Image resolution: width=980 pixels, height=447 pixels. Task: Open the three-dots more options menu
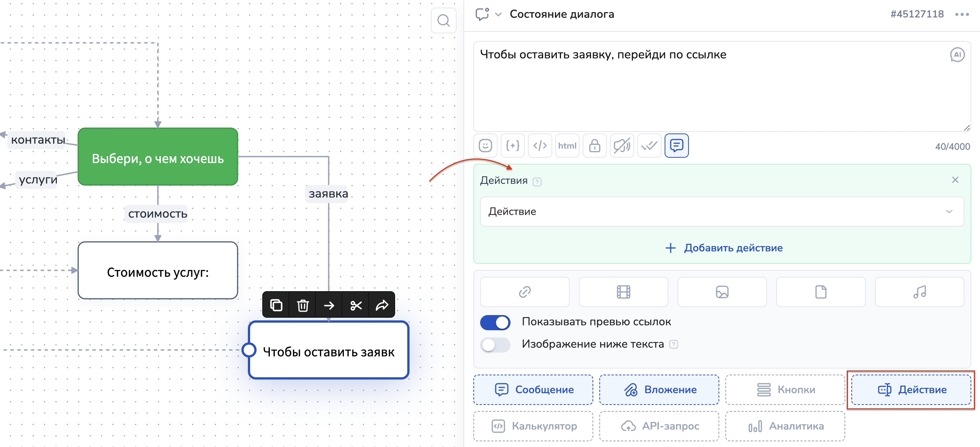click(961, 15)
